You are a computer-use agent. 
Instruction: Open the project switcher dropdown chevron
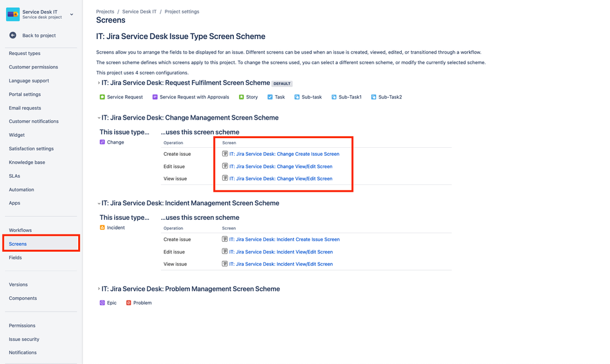(71, 15)
